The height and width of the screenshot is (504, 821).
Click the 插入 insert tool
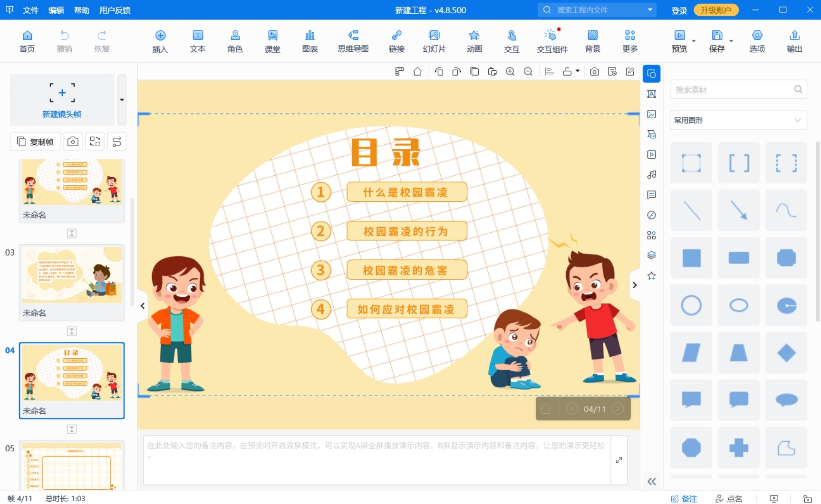tap(160, 41)
